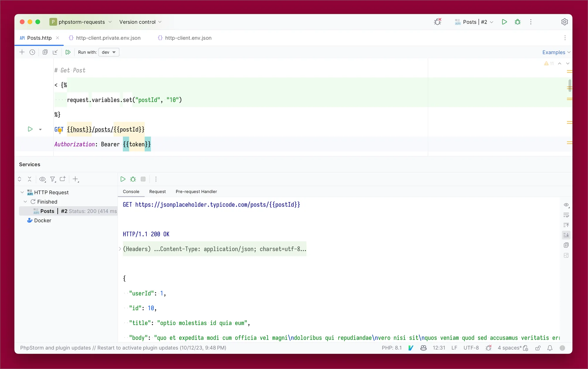Click the import arrow icon in editor toolbar
The width and height of the screenshot is (588, 369).
click(x=55, y=52)
